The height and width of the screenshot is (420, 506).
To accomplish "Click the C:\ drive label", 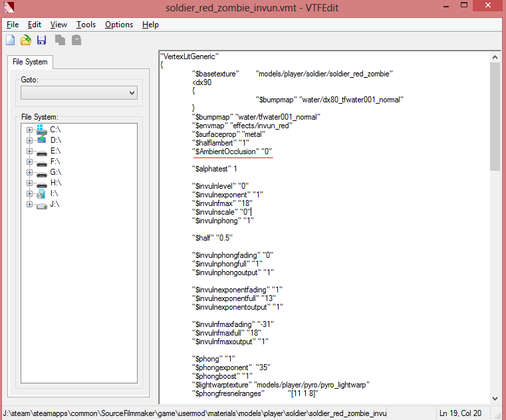I will pos(55,130).
